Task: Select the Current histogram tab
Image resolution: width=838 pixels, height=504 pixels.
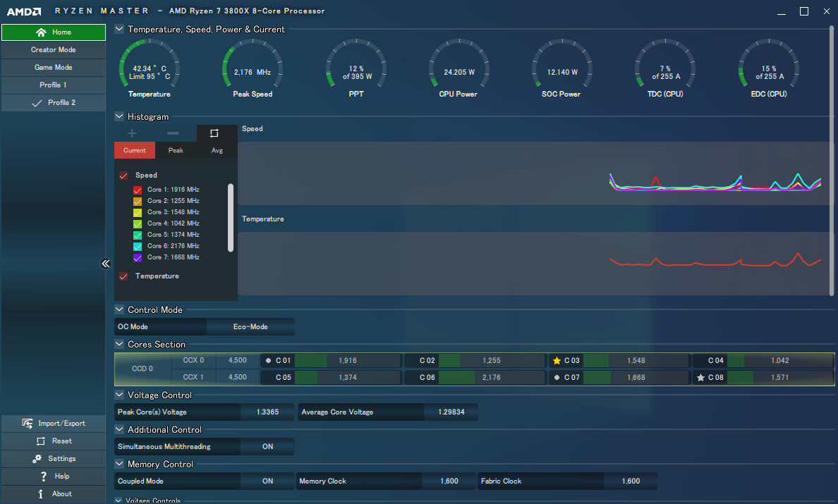Action: pos(135,151)
